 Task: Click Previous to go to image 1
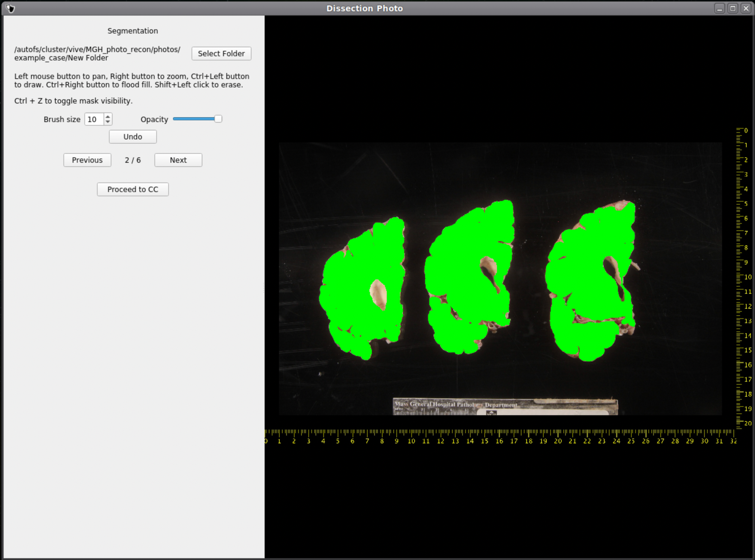click(87, 160)
